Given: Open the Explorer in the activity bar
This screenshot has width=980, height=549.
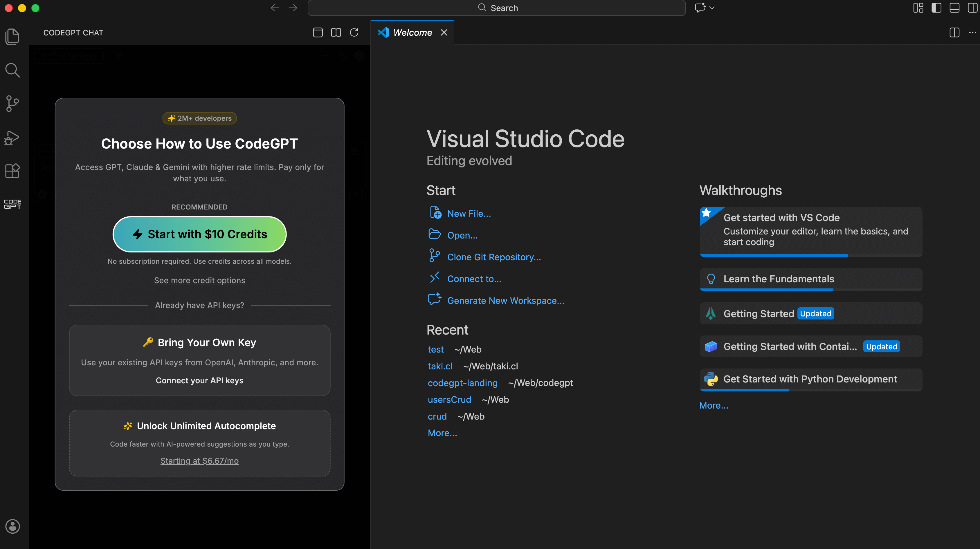Looking at the screenshot, I should tap(12, 36).
